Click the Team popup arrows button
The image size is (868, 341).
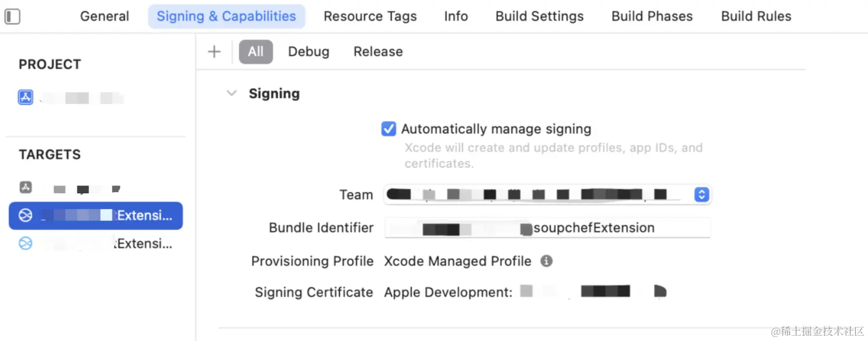pos(702,194)
